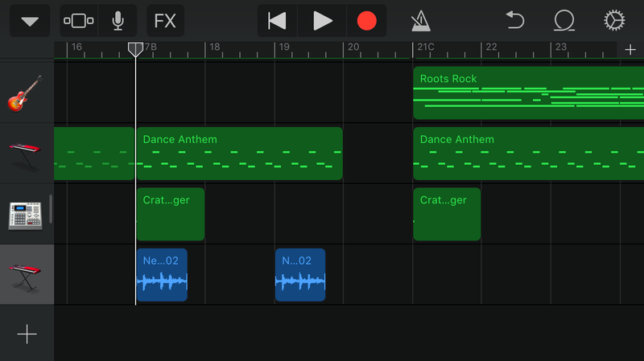Undo the last action
The image size is (644, 361).
click(515, 21)
